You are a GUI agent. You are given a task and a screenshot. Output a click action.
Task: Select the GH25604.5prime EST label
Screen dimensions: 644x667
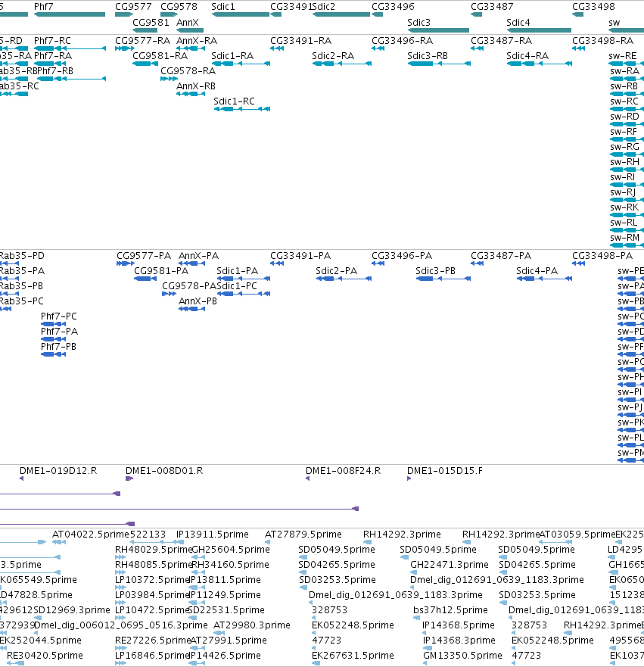point(231,550)
